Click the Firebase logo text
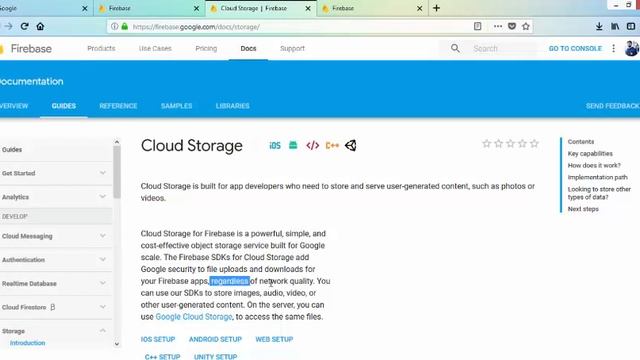Screen dimensions: 640x360 [31, 49]
